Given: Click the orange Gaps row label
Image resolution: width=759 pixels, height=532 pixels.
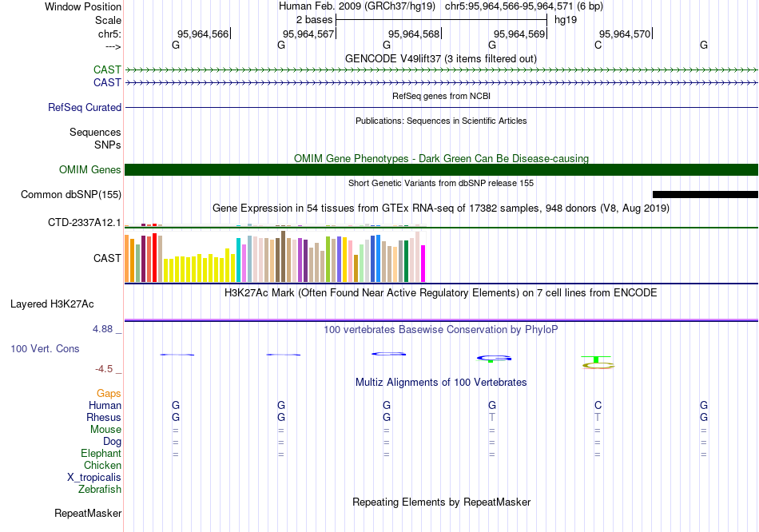Looking at the screenshot, I should click(x=109, y=394).
